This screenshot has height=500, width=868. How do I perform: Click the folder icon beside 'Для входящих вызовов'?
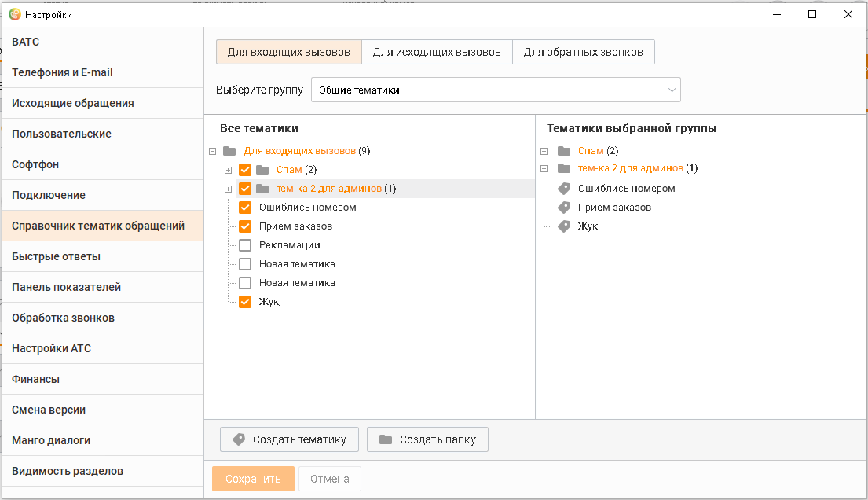[229, 151]
